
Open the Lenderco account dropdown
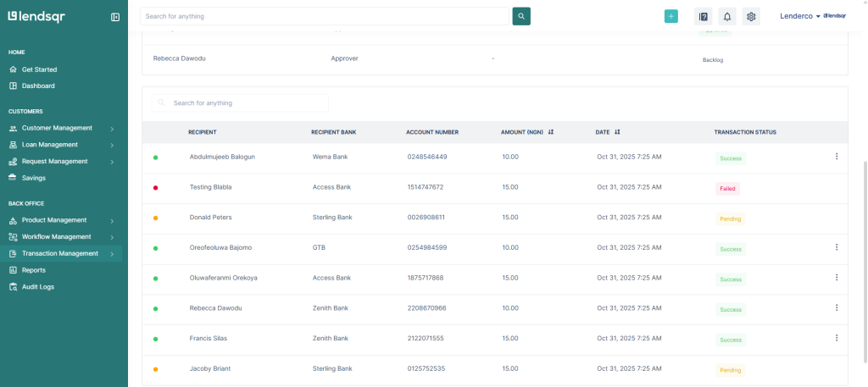tap(800, 16)
